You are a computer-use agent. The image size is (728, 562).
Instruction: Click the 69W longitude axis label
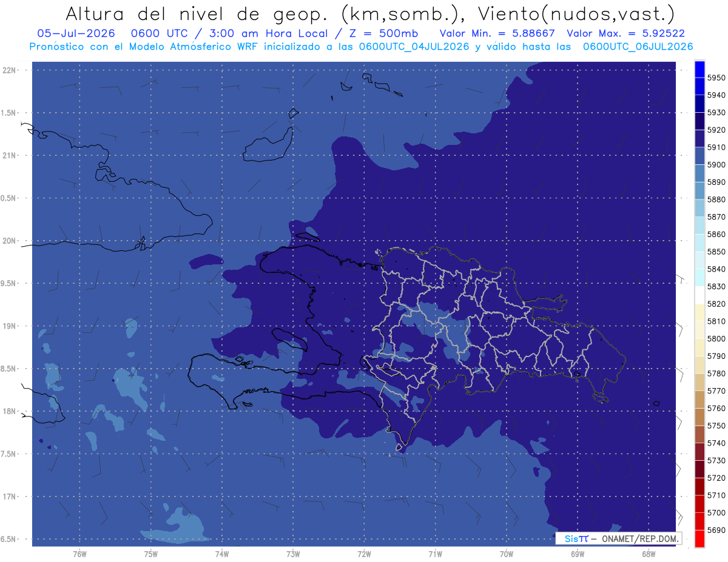pos(577,554)
